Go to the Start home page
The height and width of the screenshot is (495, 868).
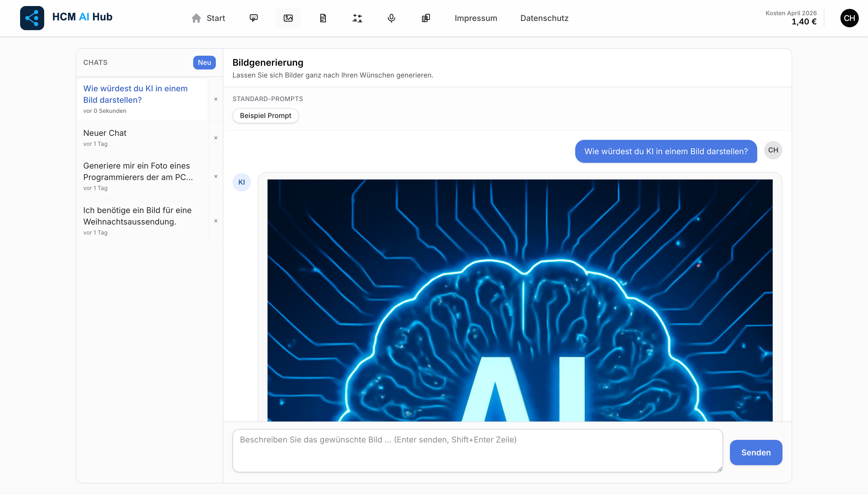pyautogui.click(x=208, y=18)
